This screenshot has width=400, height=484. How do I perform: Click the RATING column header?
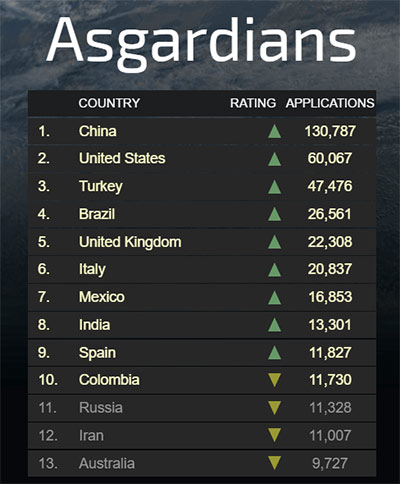click(x=253, y=103)
